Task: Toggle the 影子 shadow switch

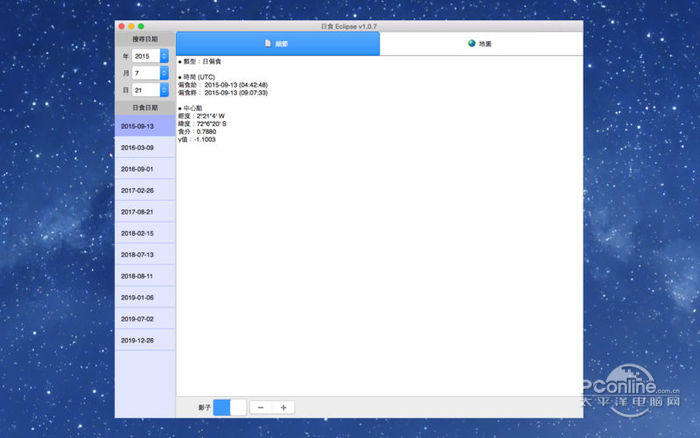Action: pyautogui.click(x=230, y=408)
